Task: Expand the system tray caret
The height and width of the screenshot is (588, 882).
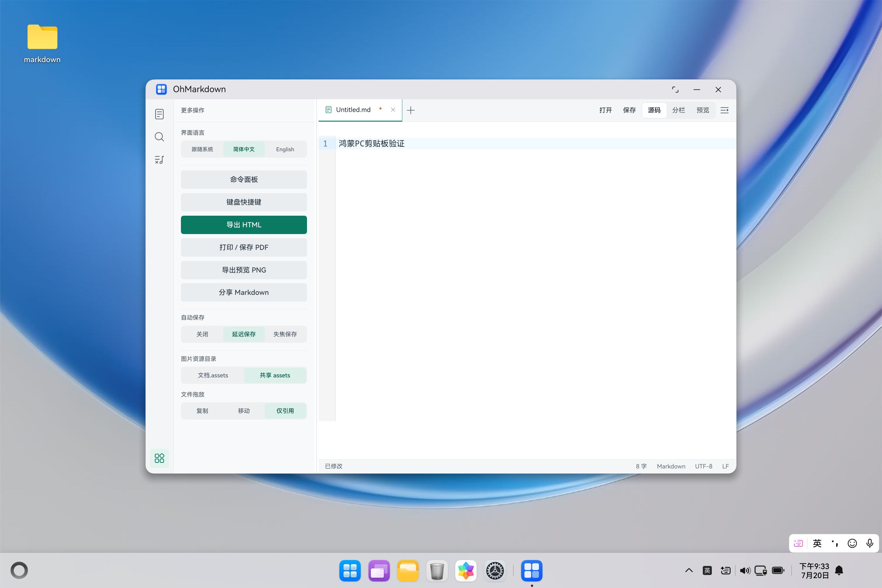Action: click(x=689, y=570)
